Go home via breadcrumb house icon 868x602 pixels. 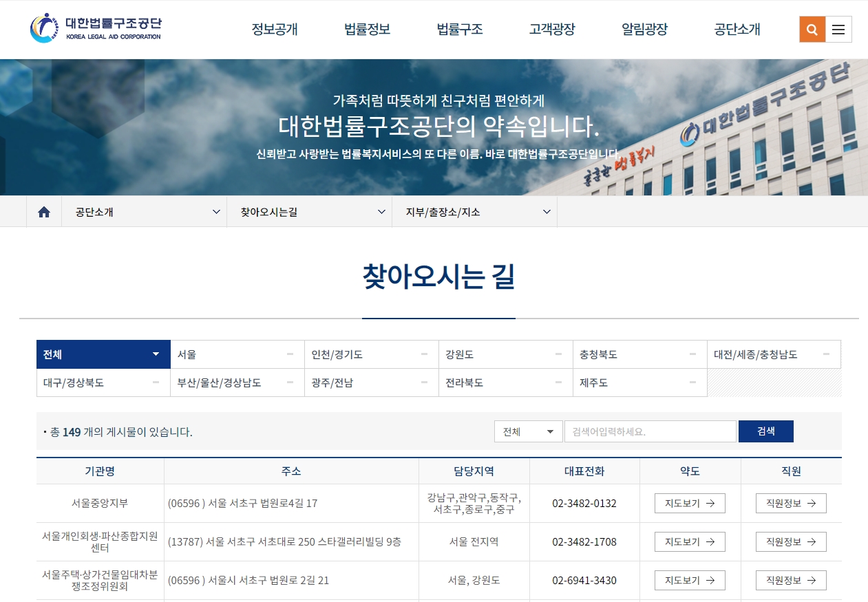(44, 212)
